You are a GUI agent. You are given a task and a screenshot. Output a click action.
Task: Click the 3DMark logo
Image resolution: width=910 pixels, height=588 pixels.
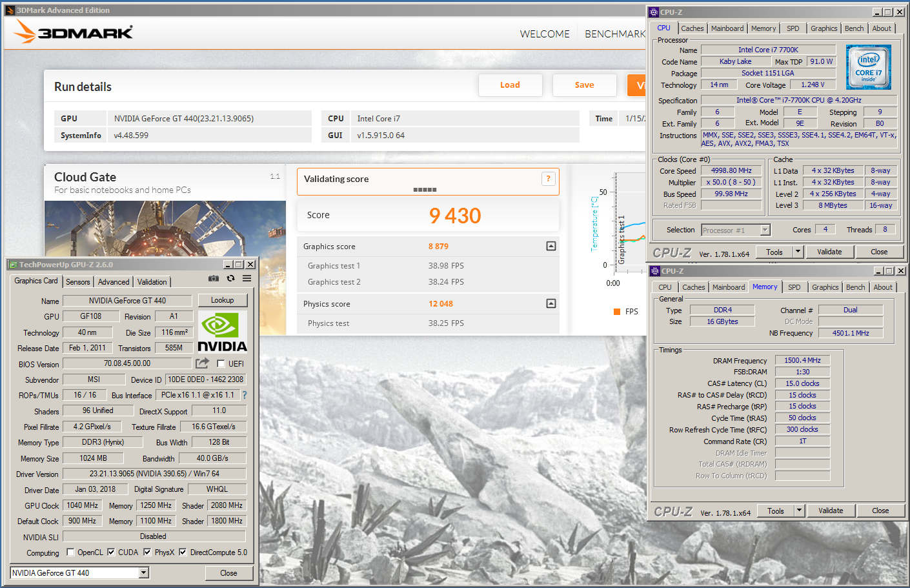coord(73,32)
